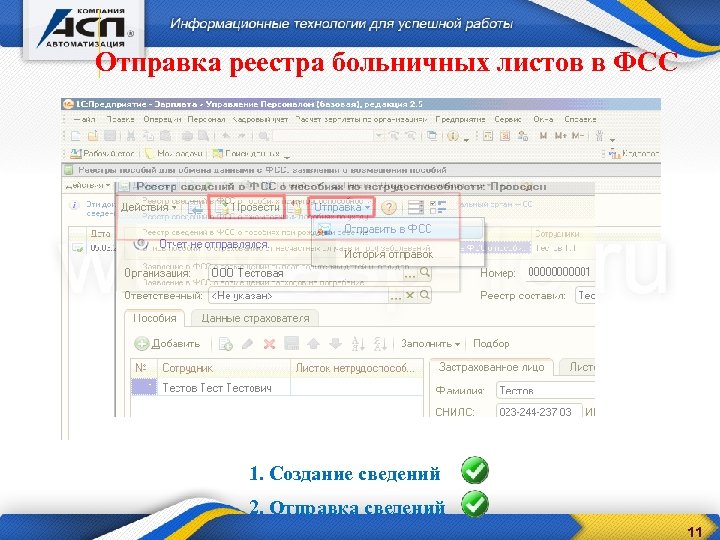The image size is (720, 540).
Task: Open the Сервис menu
Action: pyautogui.click(x=507, y=119)
